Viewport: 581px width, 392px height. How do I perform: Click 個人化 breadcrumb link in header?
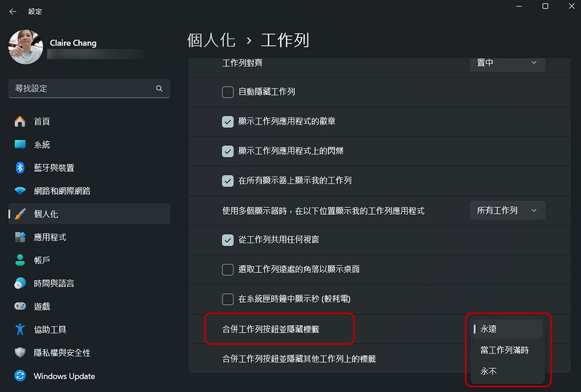tap(211, 40)
